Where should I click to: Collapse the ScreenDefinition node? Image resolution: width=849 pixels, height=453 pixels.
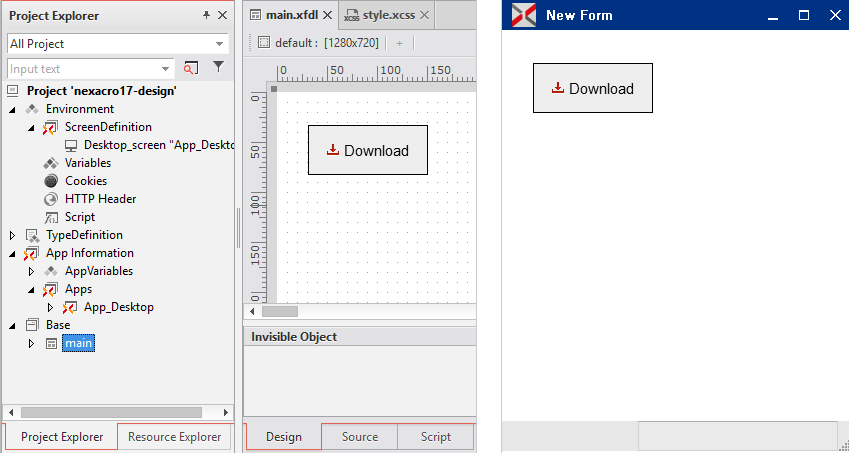(x=31, y=128)
